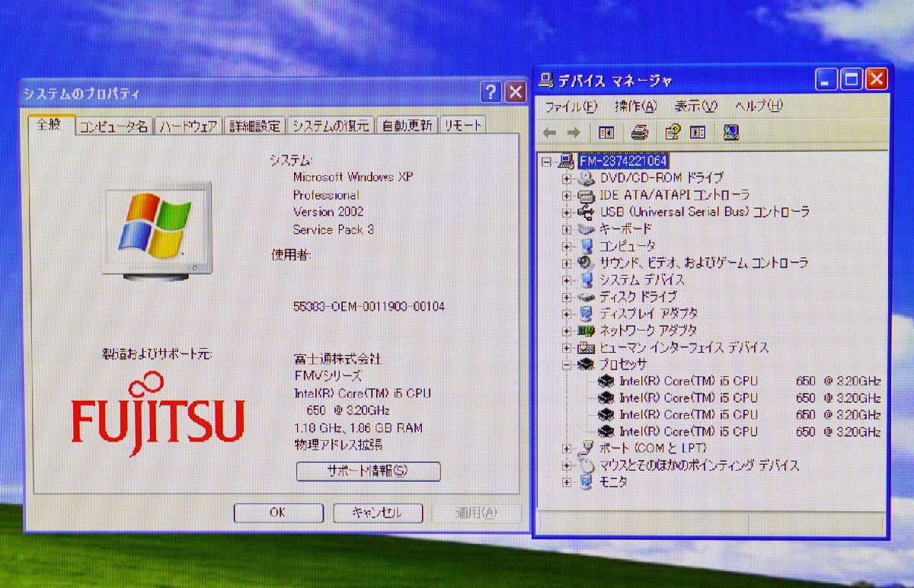
Task: Click the USB コントローラ icon
Action: tap(586, 212)
